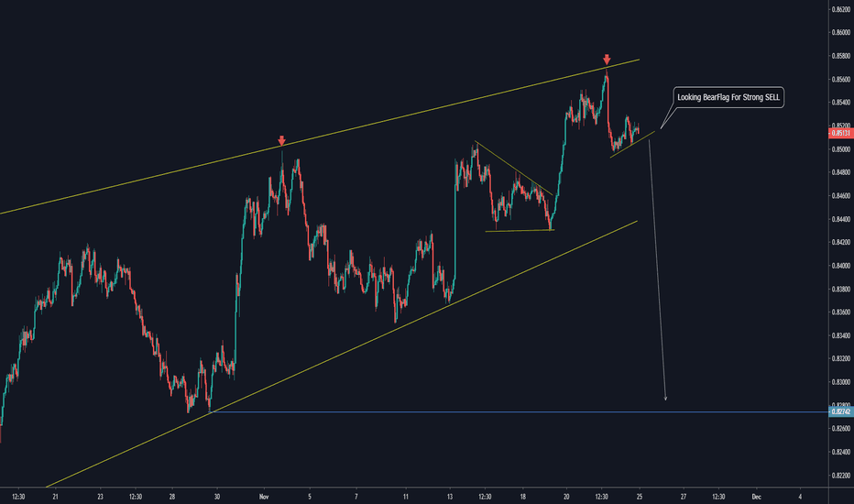
Task: Select the descending yellow triangle line
Action: (x=513, y=167)
